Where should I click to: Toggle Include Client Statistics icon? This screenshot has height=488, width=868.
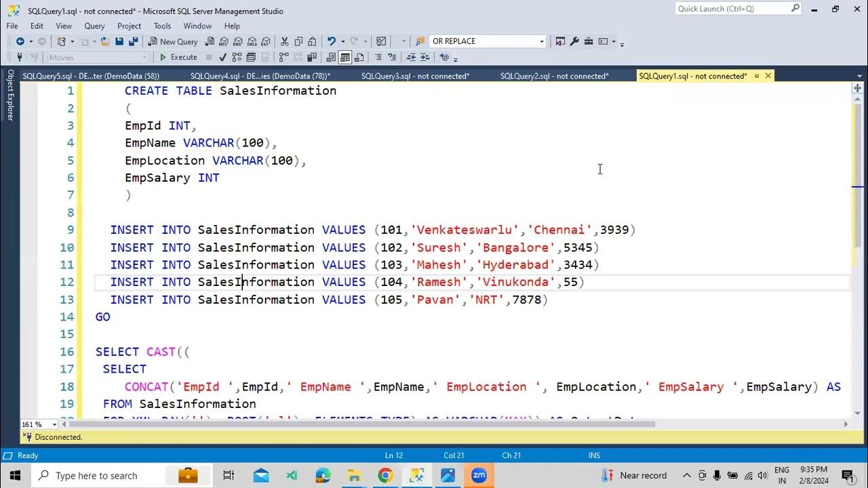pos(312,57)
